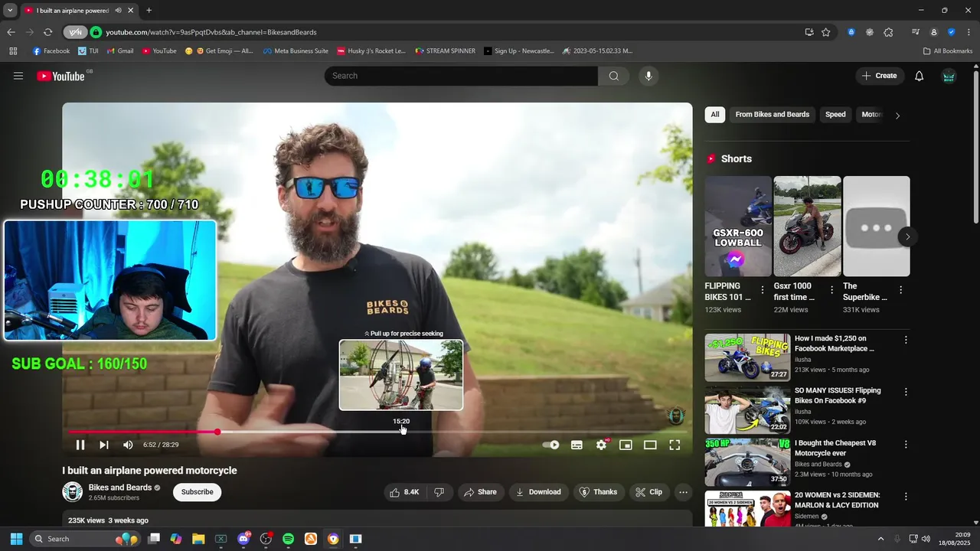The image size is (980, 551).
Task: Open the Create button menu
Action: [880, 76]
